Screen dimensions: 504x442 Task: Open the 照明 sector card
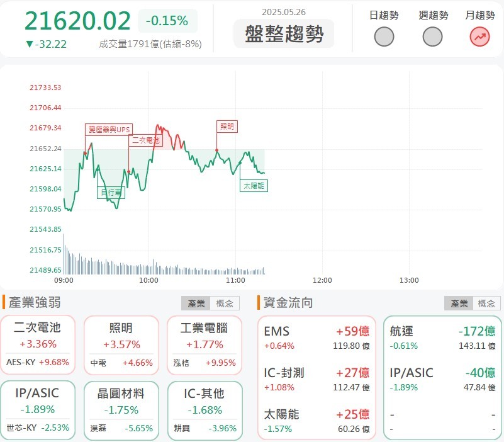(x=121, y=344)
